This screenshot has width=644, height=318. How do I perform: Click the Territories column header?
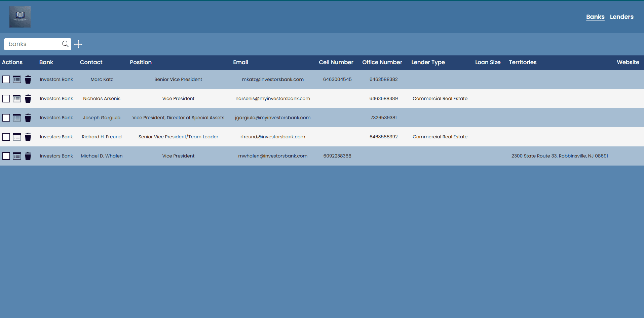(523, 62)
